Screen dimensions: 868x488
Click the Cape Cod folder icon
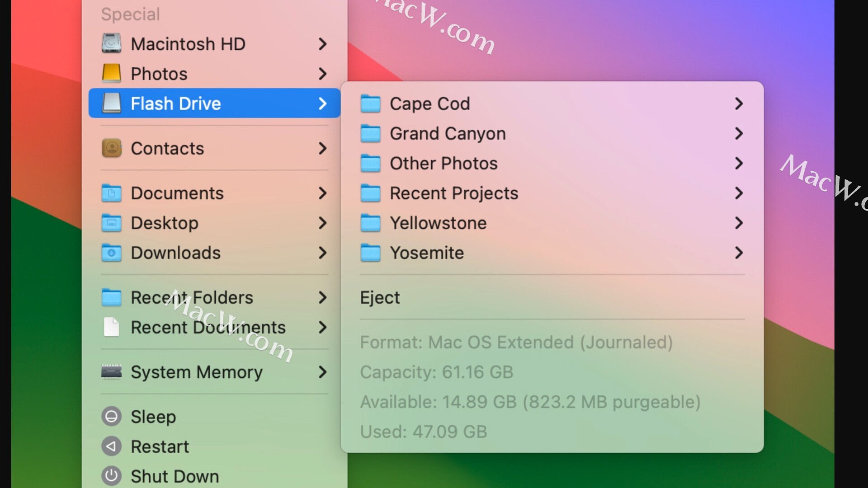370,103
